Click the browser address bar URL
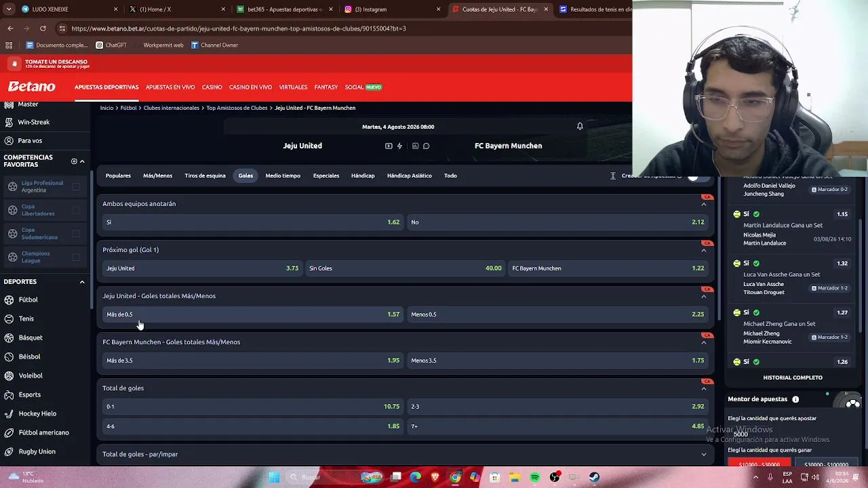The height and width of the screenshot is (488, 868). (239, 28)
